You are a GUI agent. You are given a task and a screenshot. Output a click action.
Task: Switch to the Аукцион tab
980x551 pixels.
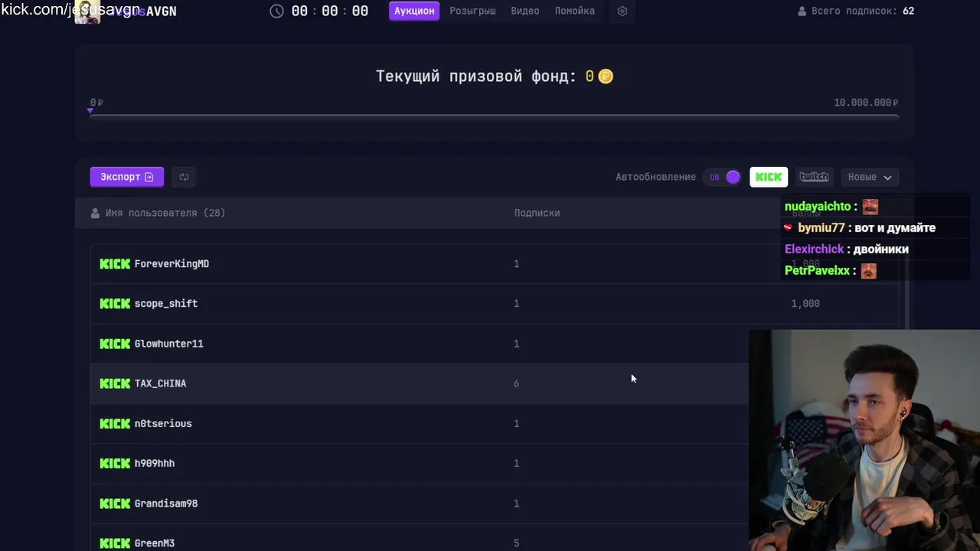coord(414,11)
